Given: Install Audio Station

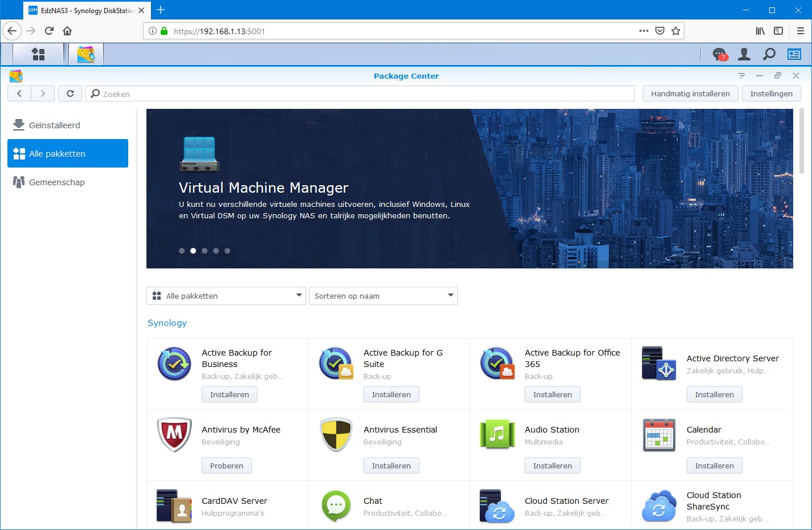Looking at the screenshot, I should pos(553,466).
